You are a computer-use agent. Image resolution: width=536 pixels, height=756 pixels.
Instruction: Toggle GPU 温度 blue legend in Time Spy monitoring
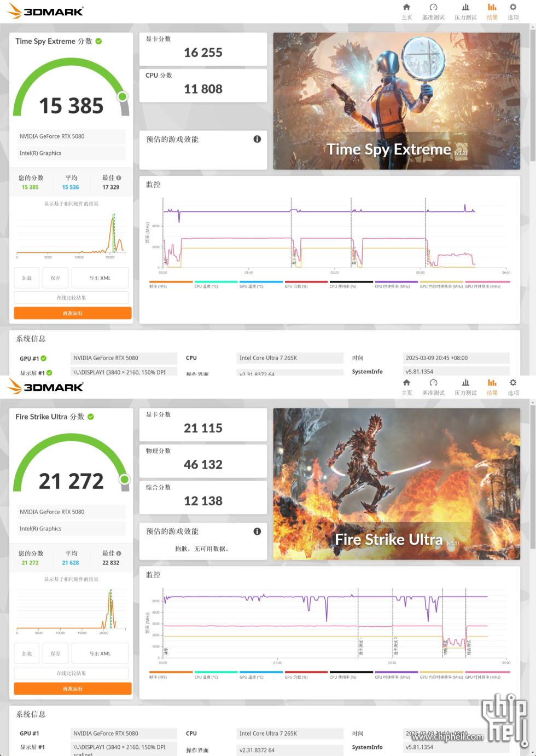pos(261,284)
